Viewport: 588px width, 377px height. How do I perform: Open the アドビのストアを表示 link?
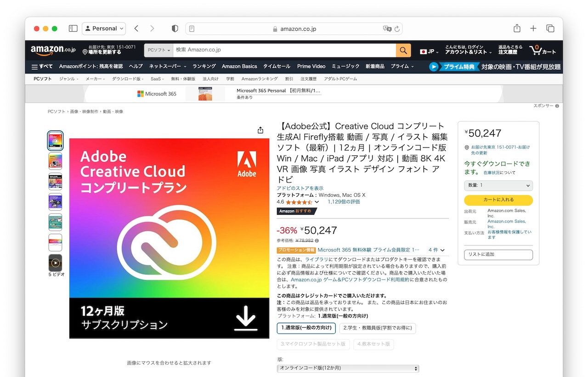[300, 188]
